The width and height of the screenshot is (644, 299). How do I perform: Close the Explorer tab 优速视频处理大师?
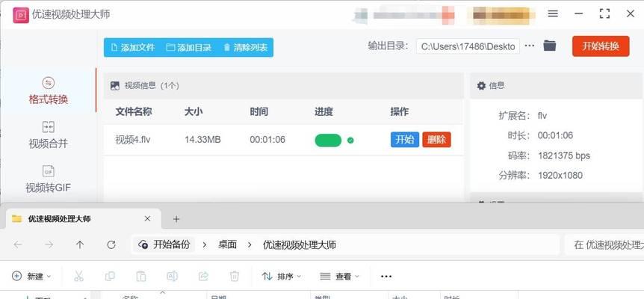click(147, 219)
